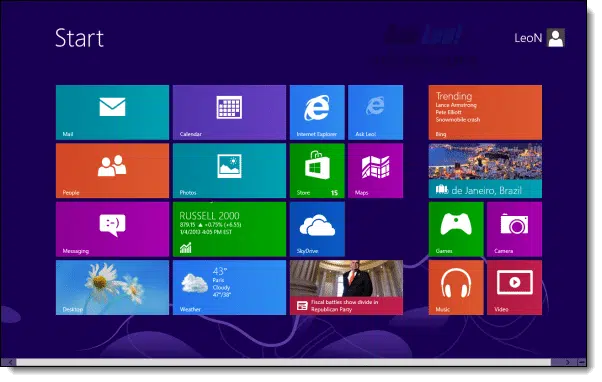Viewport: 602px width, 382px height.
Task: Open the Mail tile
Action: (112, 112)
